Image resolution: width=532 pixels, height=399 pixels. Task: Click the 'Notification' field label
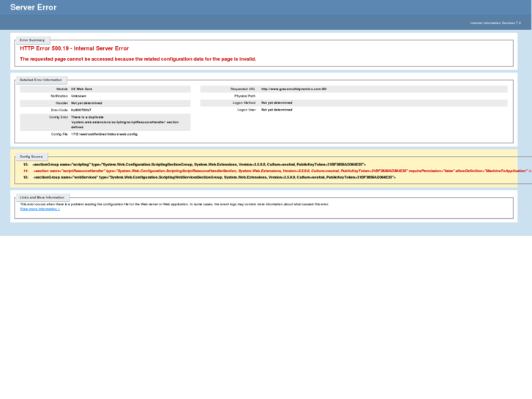pos(59,96)
